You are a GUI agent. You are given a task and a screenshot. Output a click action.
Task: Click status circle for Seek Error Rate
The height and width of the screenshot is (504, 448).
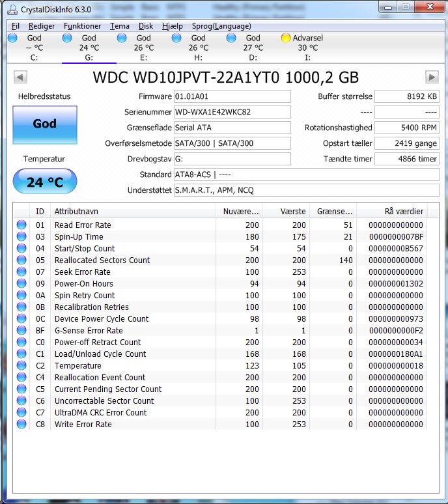pyautogui.click(x=21, y=272)
